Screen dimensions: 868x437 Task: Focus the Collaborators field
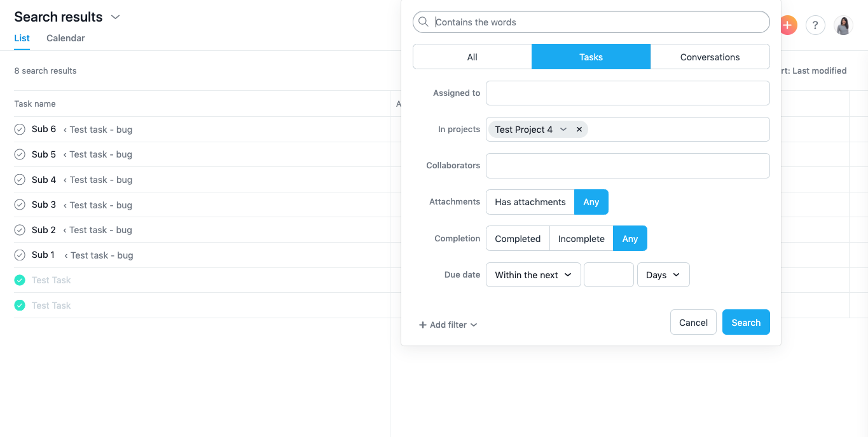click(628, 166)
